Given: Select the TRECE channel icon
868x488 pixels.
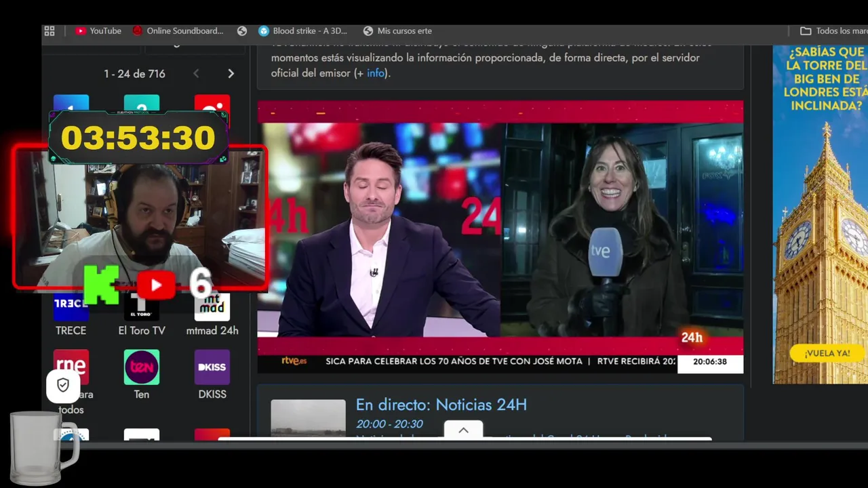Looking at the screenshot, I should click(x=71, y=306).
